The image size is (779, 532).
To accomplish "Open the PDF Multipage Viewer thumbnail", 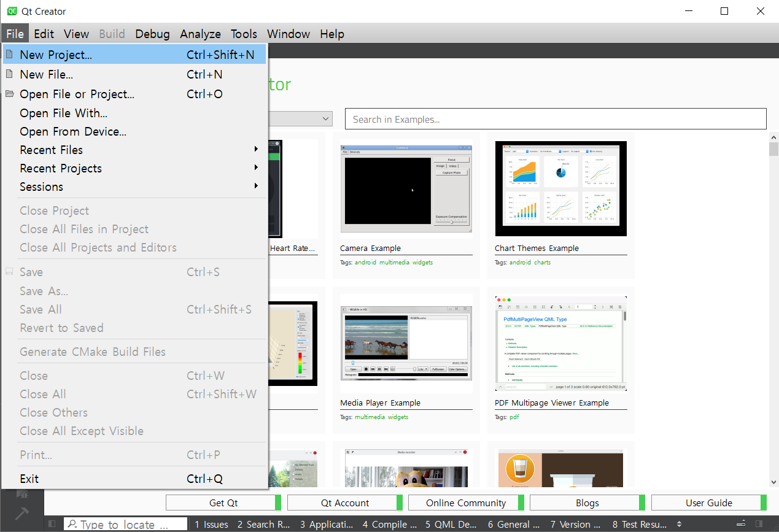I will tap(561, 343).
